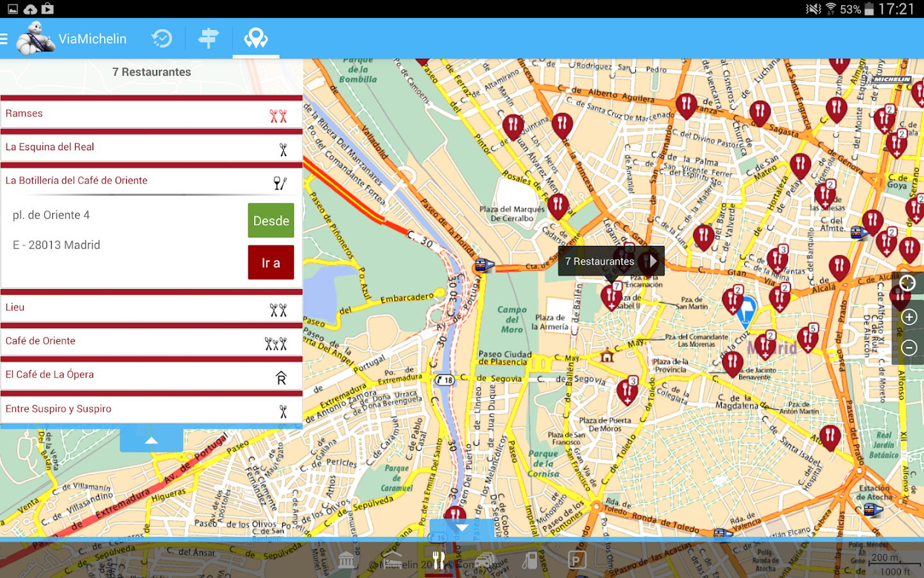The height and width of the screenshot is (578, 924).
Task: Tap the restaurant pin above C. de Jacinto Benavente
Action: (x=732, y=363)
